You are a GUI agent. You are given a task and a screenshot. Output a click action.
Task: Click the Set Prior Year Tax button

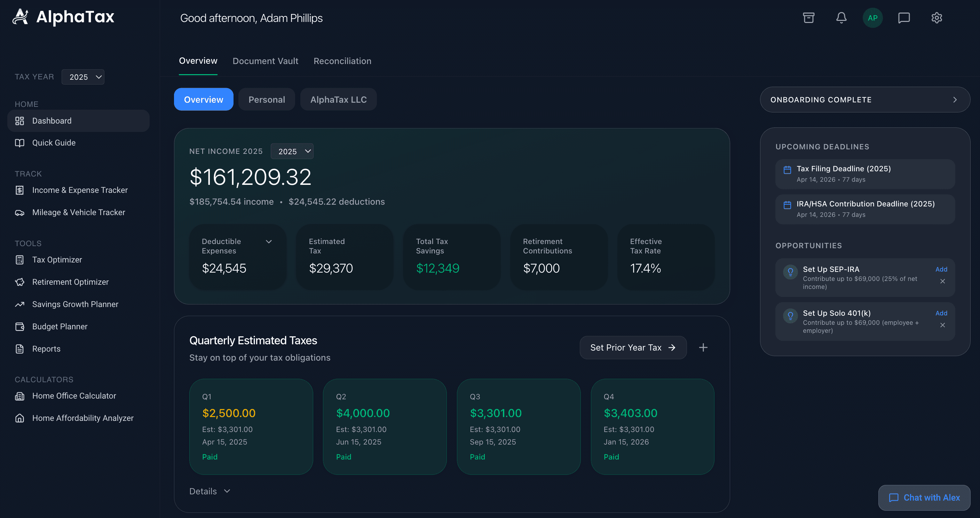pos(633,347)
